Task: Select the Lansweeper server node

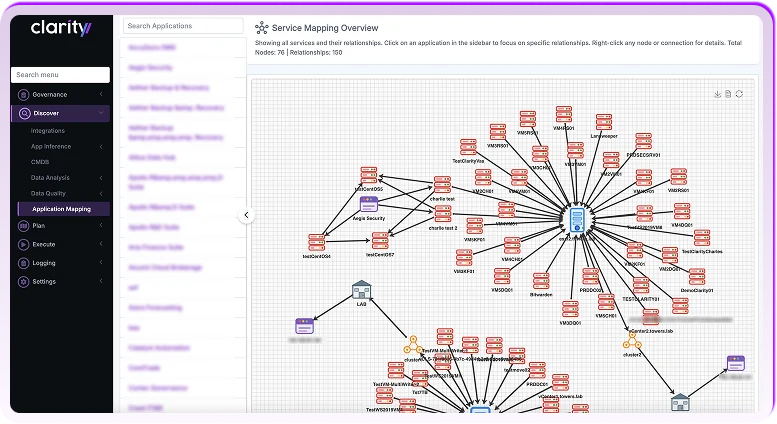Action: [x=604, y=122]
